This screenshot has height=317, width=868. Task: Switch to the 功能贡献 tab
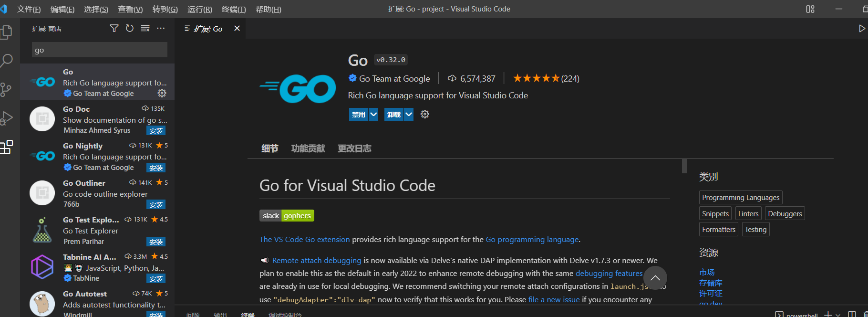[308, 148]
